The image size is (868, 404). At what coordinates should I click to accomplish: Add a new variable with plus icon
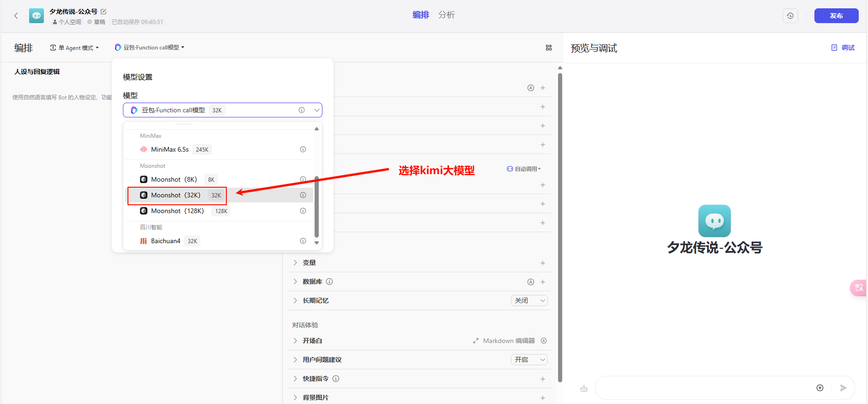click(543, 263)
